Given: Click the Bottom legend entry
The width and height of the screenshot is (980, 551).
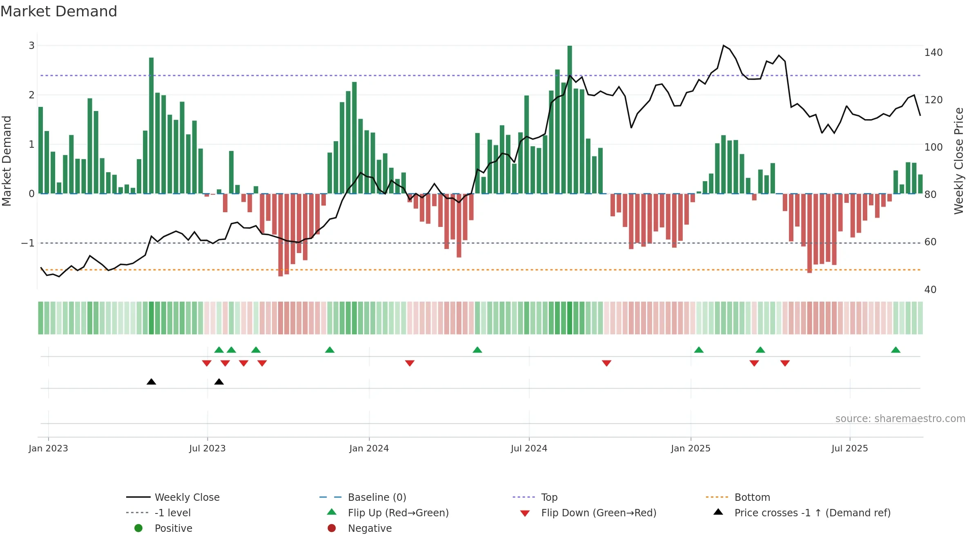Looking at the screenshot, I should pyautogui.click(x=738, y=497).
